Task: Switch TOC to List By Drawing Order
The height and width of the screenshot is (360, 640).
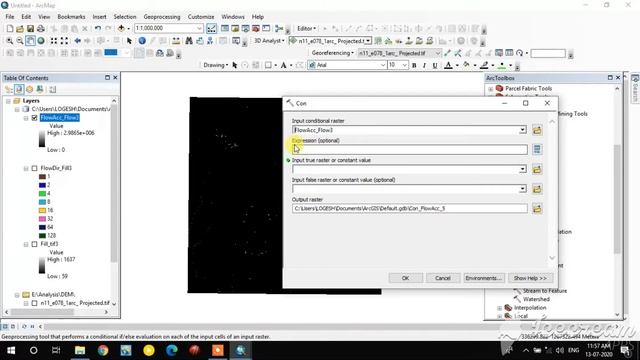Action: [x=9, y=89]
